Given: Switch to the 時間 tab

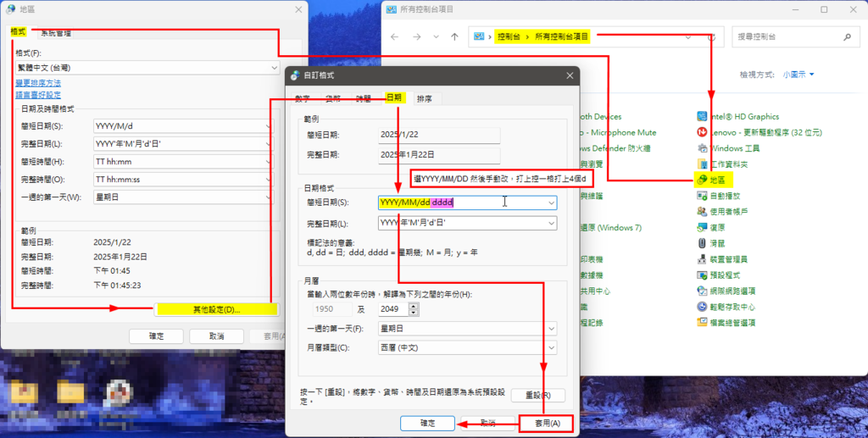Looking at the screenshot, I should 363,98.
